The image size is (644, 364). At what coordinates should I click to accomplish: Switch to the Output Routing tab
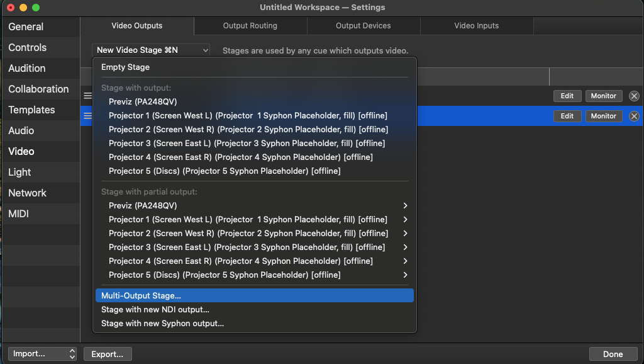point(250,26)
